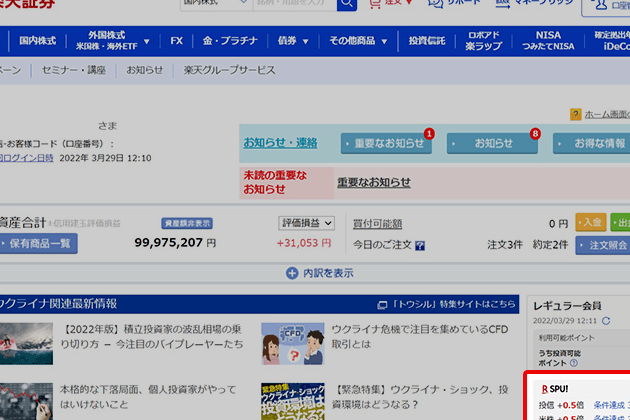
Task: Focus the stock keyword search field
Action: pyautogui.click(x=295, y=4)
